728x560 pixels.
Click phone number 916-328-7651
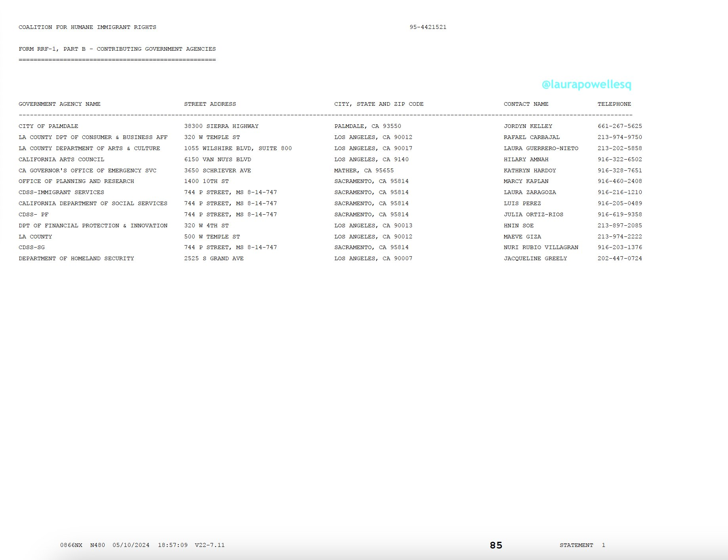coord(620,171)
